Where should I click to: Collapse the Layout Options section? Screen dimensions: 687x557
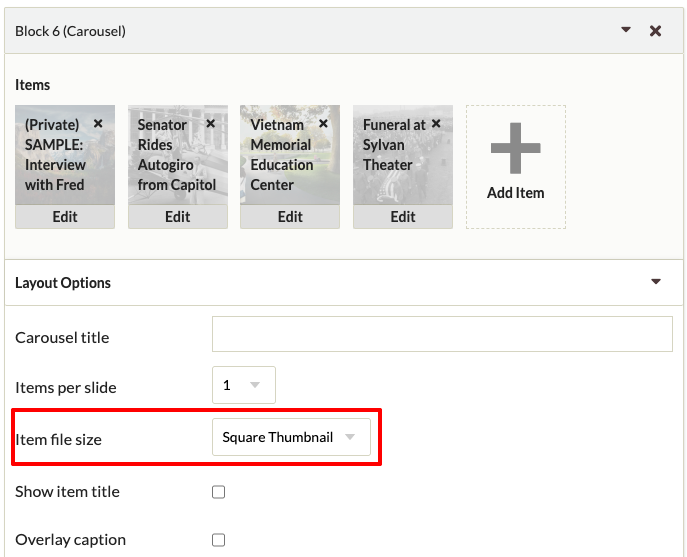656,282
